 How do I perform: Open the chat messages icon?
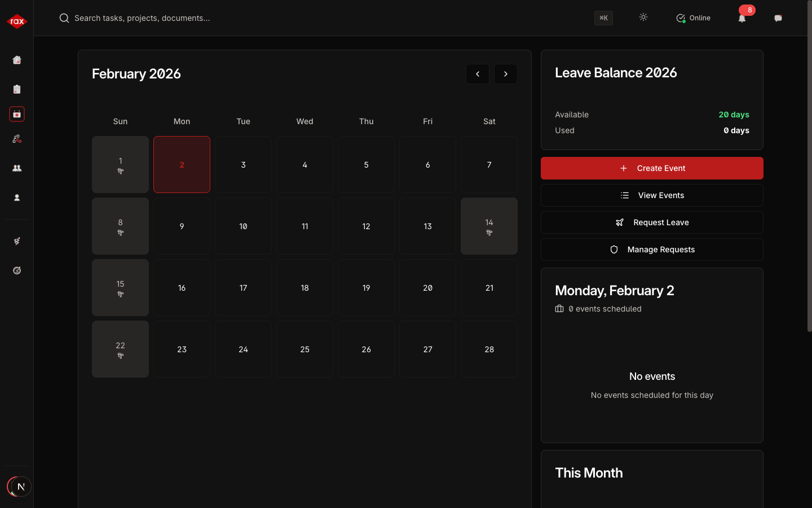pos(778,18)
